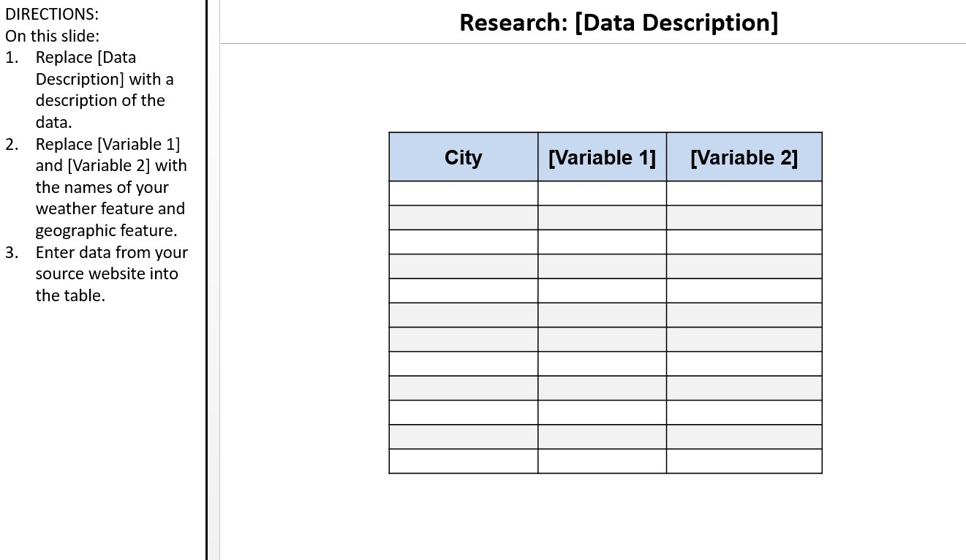Select the first empty cell under City
The image size is (966, 560).
point(464,194)
